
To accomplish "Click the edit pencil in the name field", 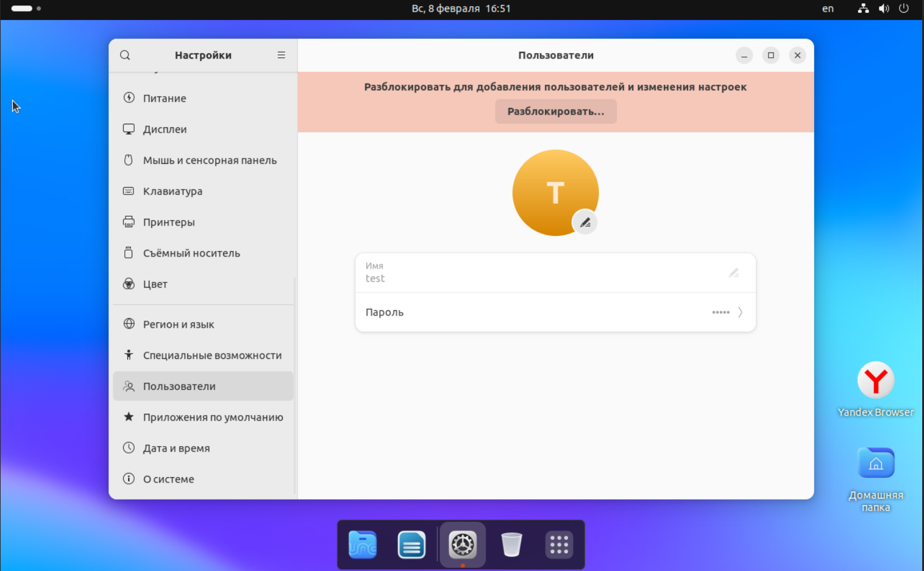I will (x=734, y=273).
